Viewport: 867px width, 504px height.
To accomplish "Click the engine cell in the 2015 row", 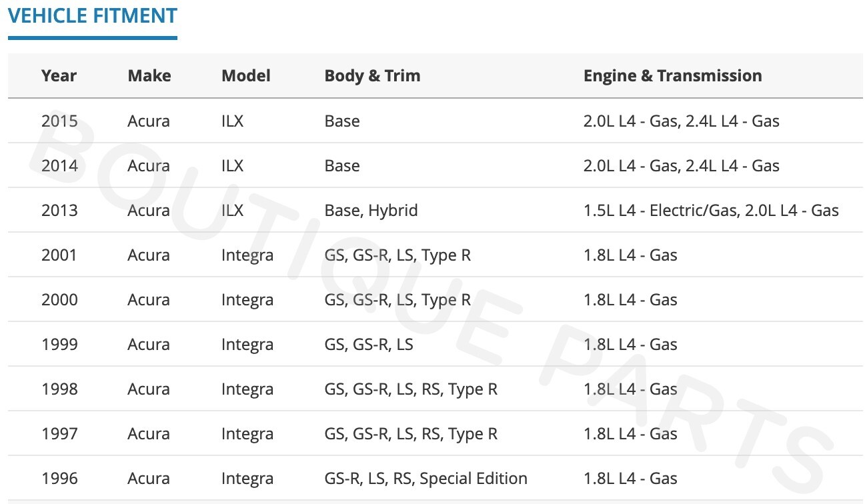I will click(x=681, y=121).
